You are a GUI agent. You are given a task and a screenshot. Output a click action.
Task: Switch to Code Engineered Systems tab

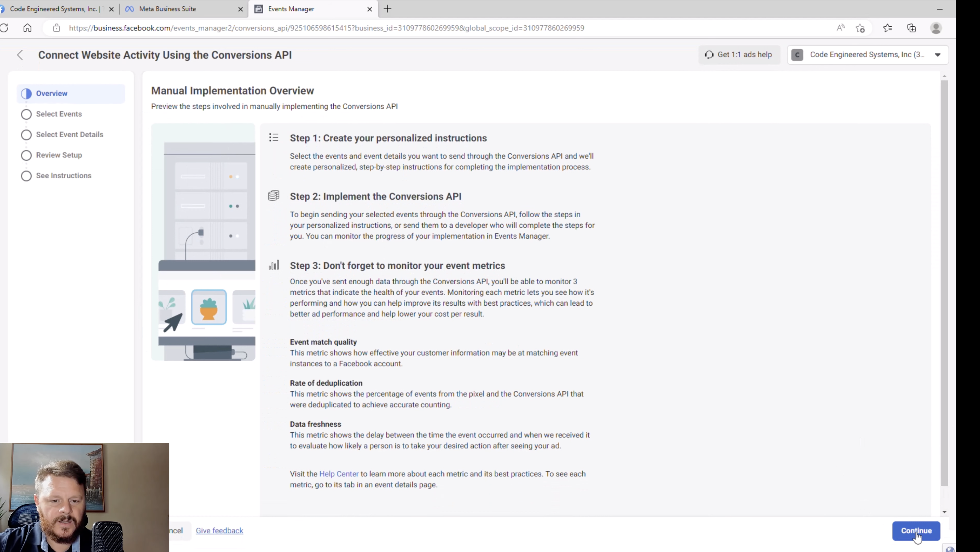click(53, 9)
